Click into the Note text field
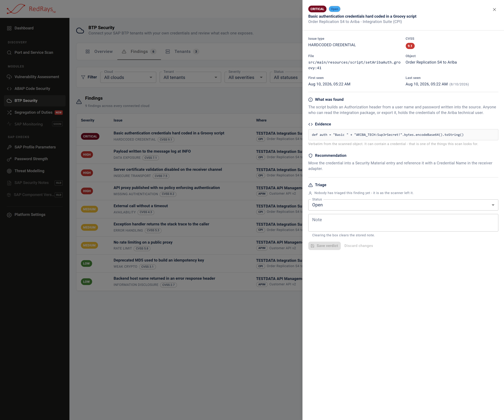The image size is (504, 420). [403, 223]
